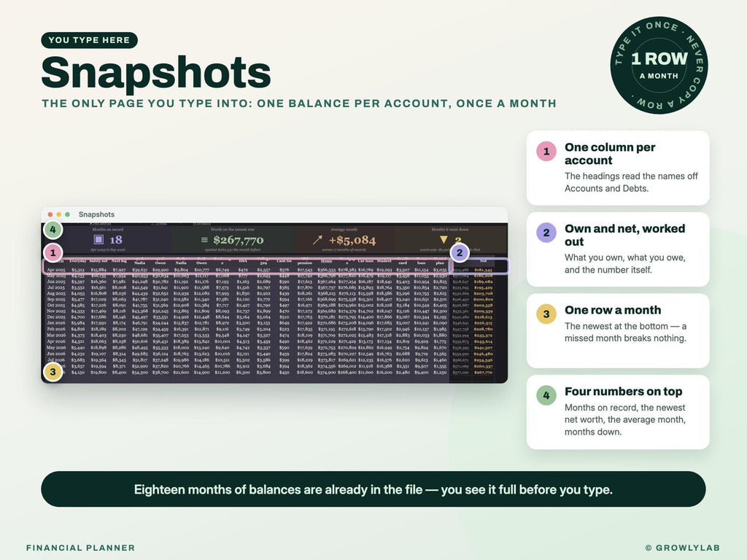Viewport: 747px width, 560px height.
Task: Close the Snapshots window with the red button
Action: coord(50,214)
